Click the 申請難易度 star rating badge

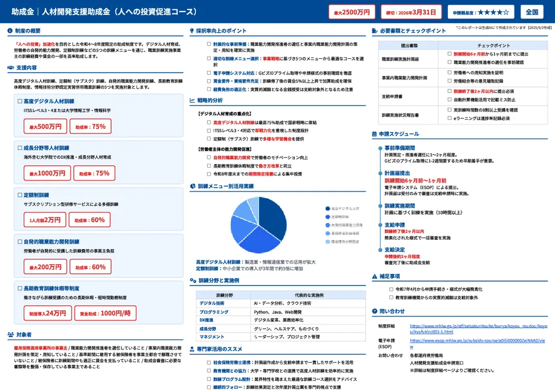[x=481, y=12]
